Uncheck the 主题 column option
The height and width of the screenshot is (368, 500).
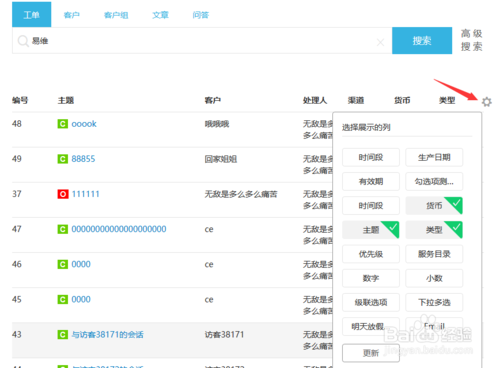coord(371,230)
